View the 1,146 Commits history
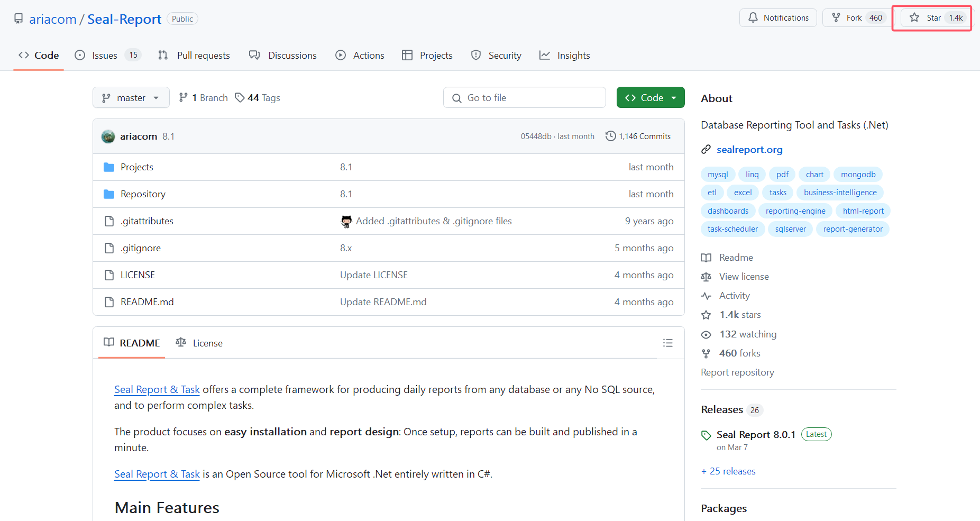 (x=638, y=136)
